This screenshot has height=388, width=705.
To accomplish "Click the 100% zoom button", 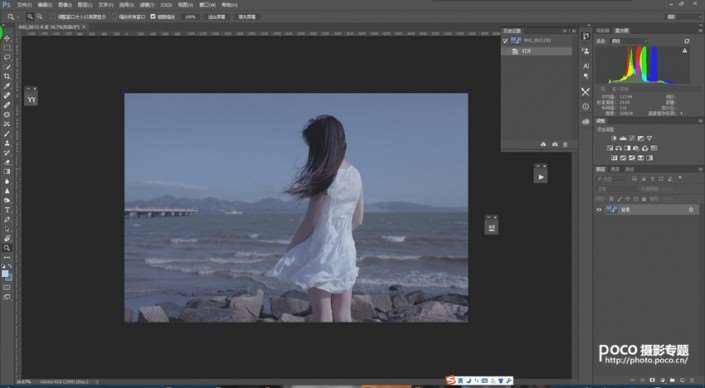I will [191, 17].
